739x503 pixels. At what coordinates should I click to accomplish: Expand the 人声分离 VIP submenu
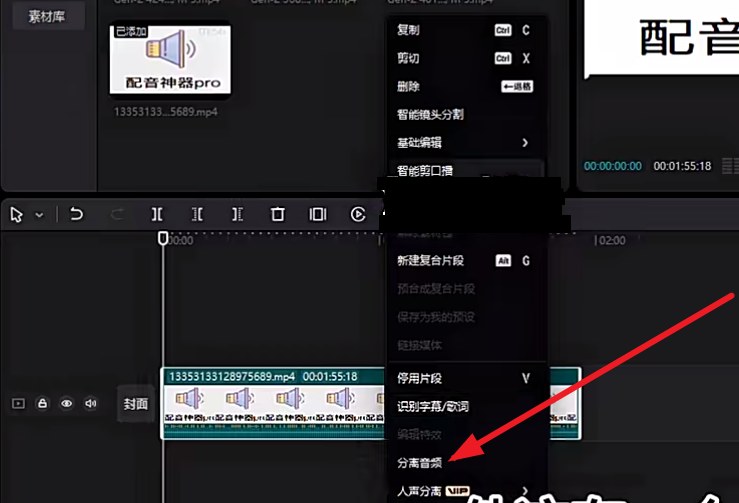coord(465,491)
